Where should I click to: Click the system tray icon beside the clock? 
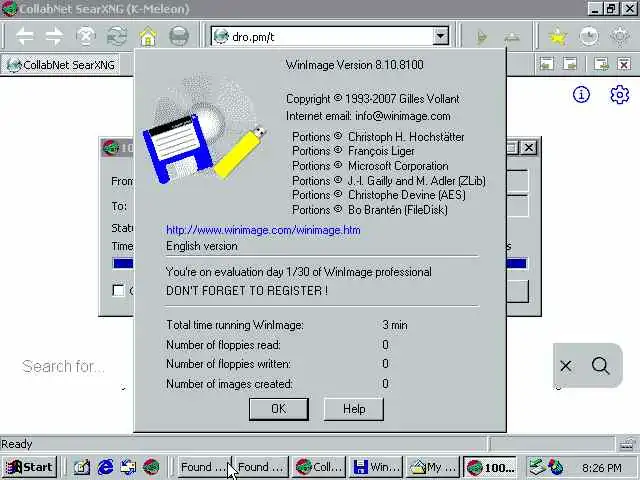pyautogui.click(x=555, y=467)
